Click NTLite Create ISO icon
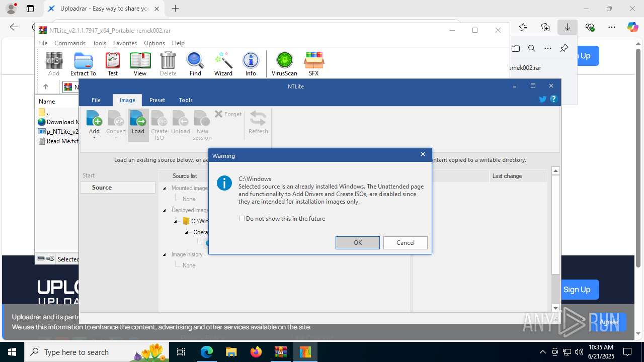The width and height of the screenshot is (644, 362). [x=159, y=125]
